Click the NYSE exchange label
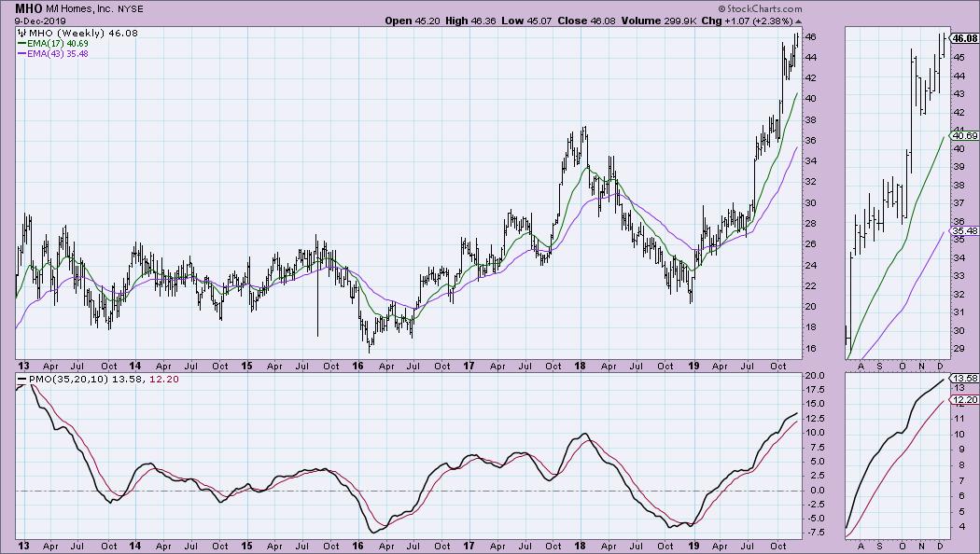 coord(131,9)
